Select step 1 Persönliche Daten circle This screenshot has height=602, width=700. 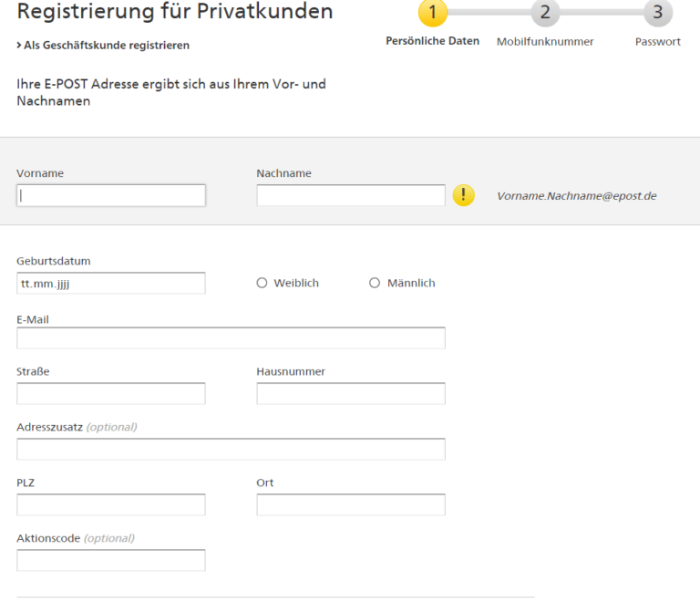point(433,13)
